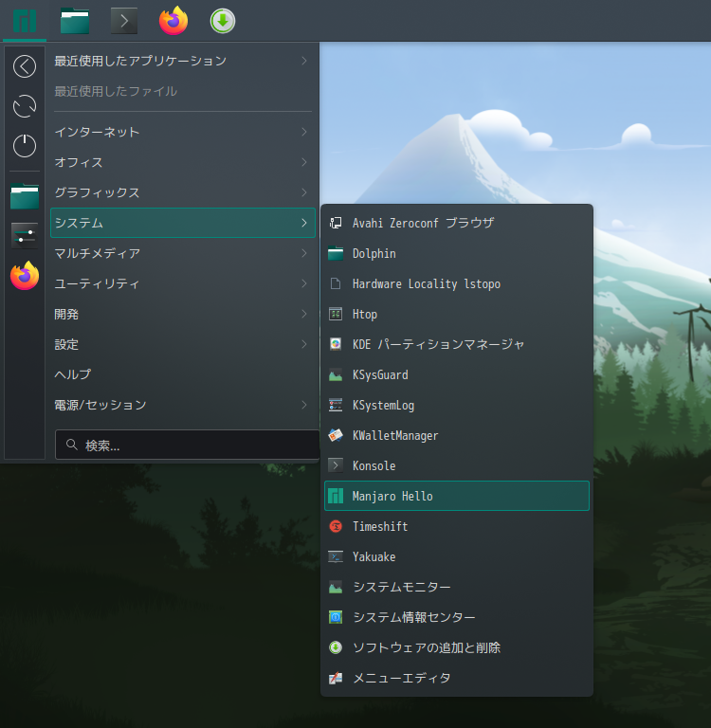
Task: Click the Hardware Locality lstopo icon
Action: pyautogui.click(x=336, y=283)
